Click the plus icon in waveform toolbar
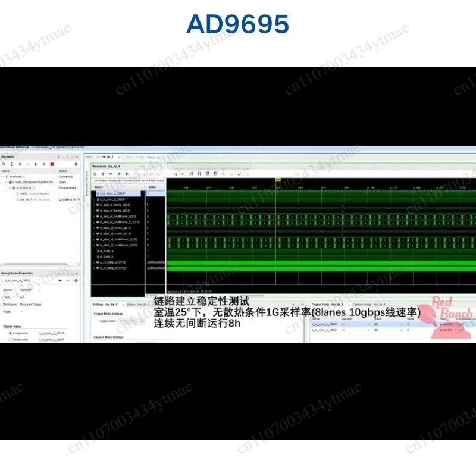Screen dimensions: 476x476 click(x=103, y=174)
